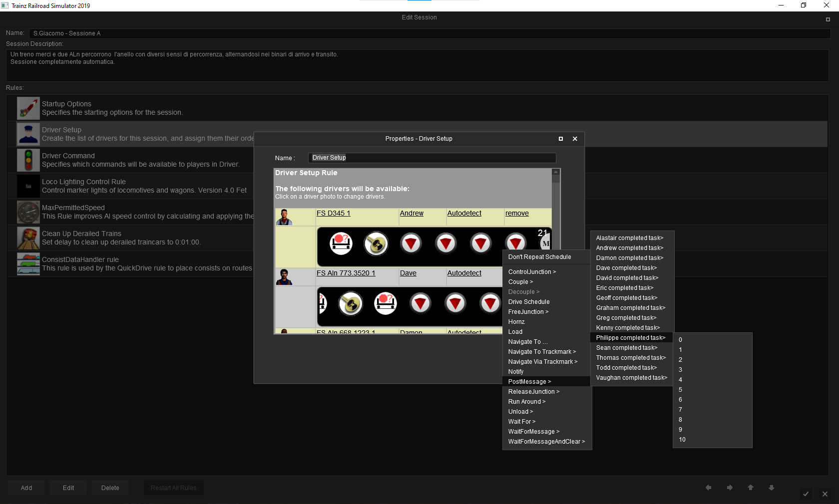Image resolution: width=839 pixels, height=504 pixels.
Task: Click fourth red arrow command in Andrew's schedule
Action: pos(516,242)
